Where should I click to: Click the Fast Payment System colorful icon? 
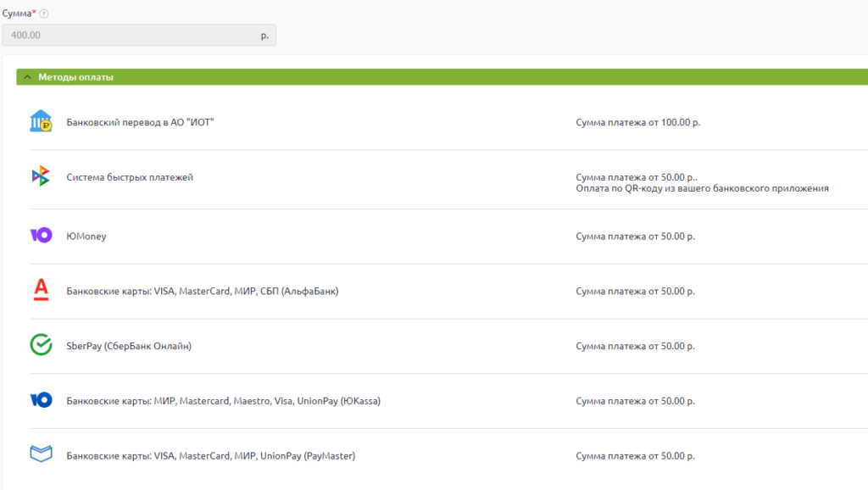pyautogui.click(x=41, y=176)
